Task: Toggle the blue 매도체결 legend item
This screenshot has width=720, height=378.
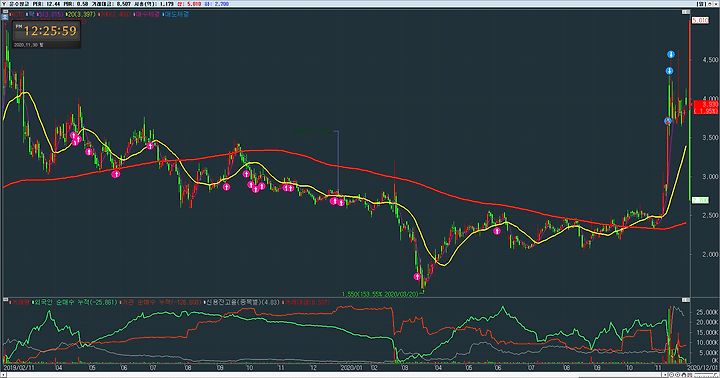Action: 176,14
